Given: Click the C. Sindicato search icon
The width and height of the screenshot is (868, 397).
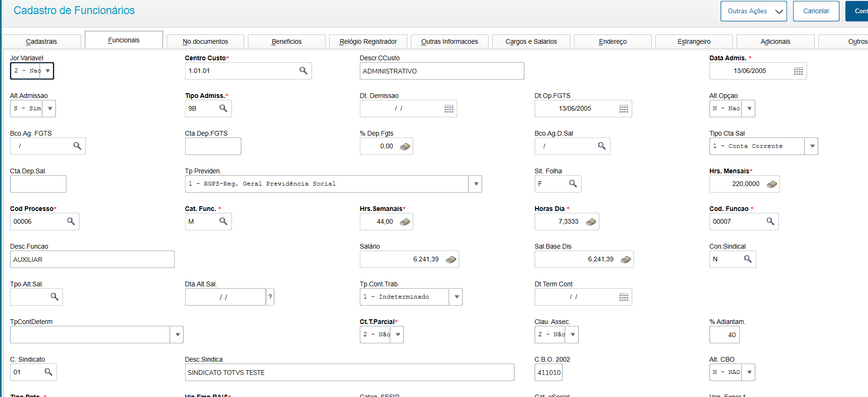Looking at the screenshot, I should pyautogui.click(x=48, y=372).
